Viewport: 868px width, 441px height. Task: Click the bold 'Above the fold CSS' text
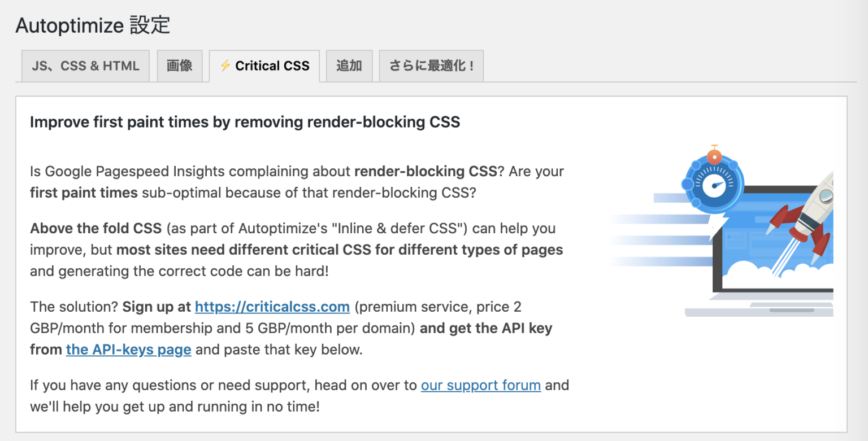[x=96, y=228]
